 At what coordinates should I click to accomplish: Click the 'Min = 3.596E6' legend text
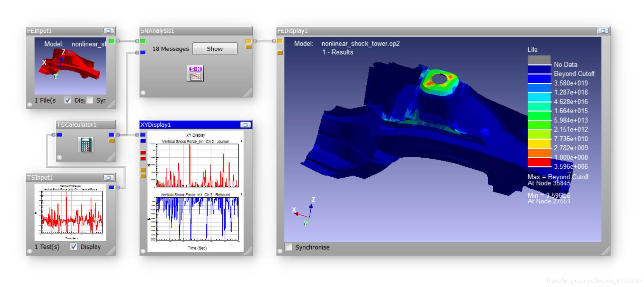point(549,195)
